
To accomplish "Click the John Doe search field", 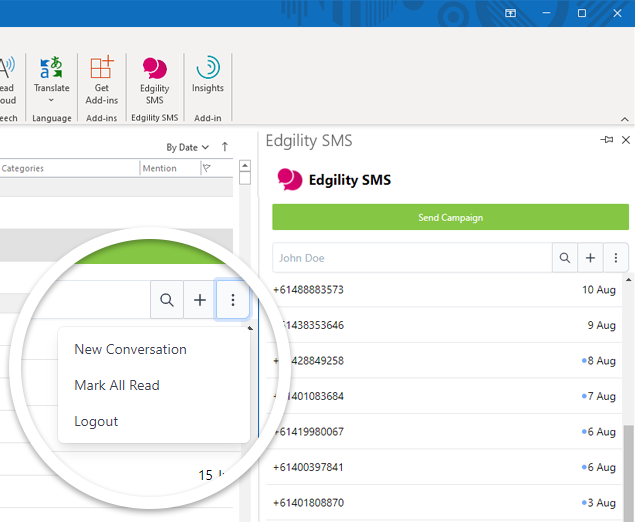I will point(412,258).
